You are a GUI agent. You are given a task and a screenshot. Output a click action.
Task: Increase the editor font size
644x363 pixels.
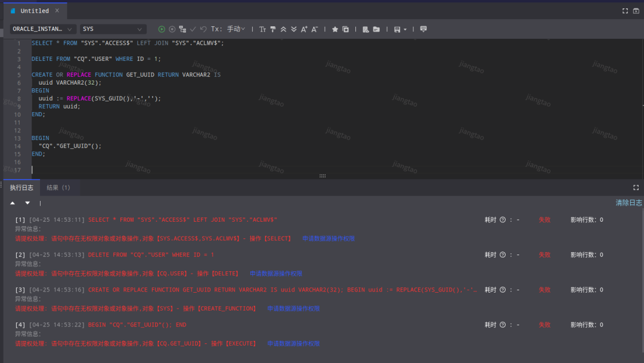point(304,29)
